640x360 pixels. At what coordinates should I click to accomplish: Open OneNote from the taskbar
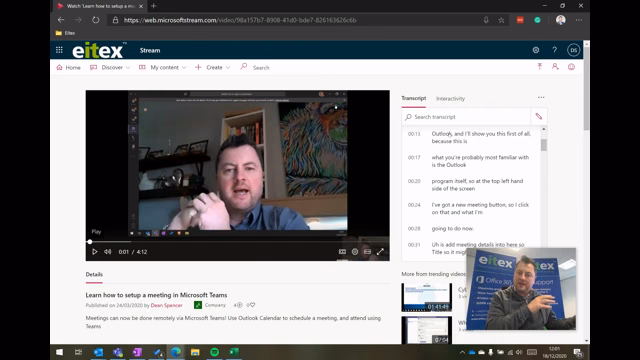point(137,352)
